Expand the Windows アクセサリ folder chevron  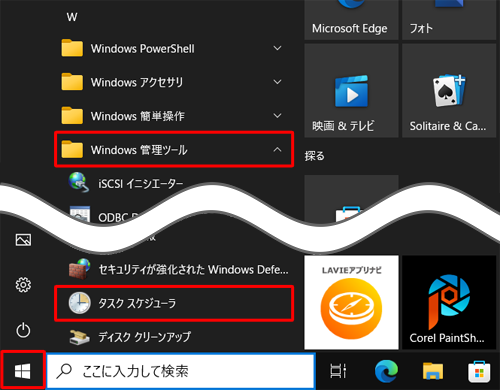(277, 82)
